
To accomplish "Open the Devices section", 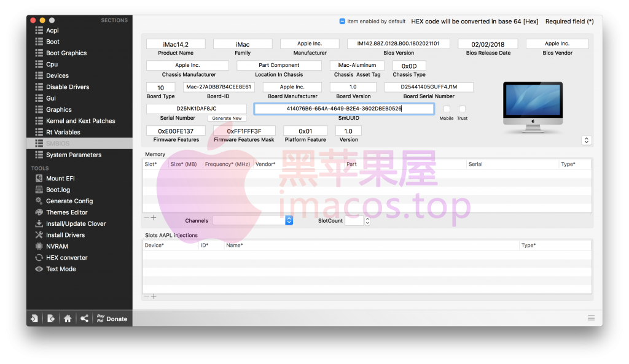I will pos(79,76).
